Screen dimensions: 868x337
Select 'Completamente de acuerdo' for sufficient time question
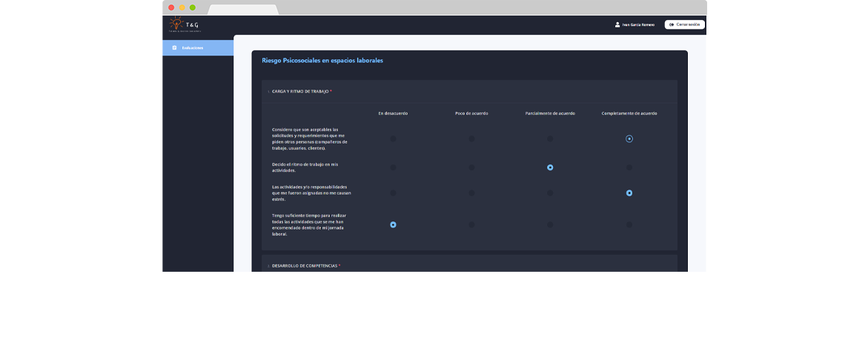[629, 224]
